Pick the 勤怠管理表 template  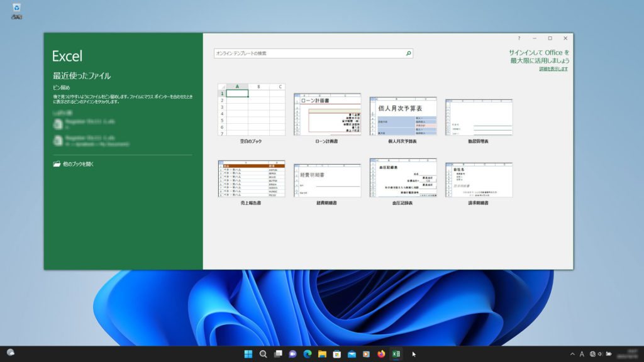(x=479, y=117)
